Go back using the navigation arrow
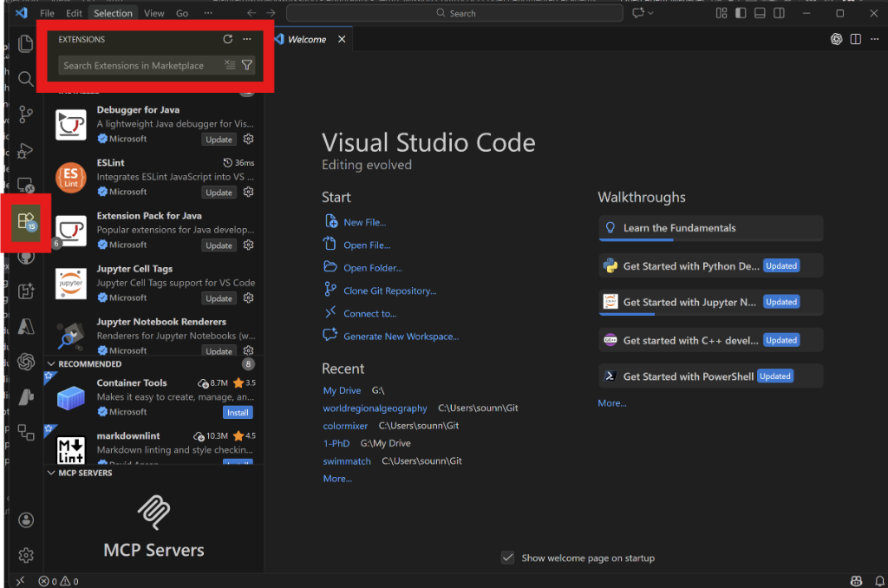This screenshot has width=888, height=588. coord(251,13)
